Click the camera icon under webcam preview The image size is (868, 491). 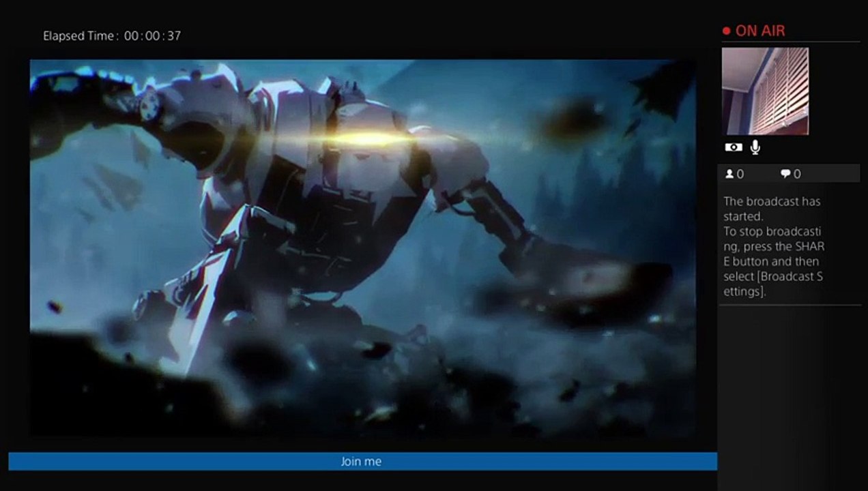pos(733,147)
